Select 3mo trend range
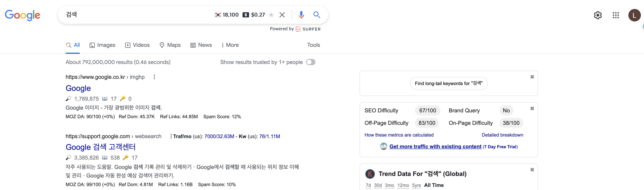The image size is (644, 190). (389, 185)
